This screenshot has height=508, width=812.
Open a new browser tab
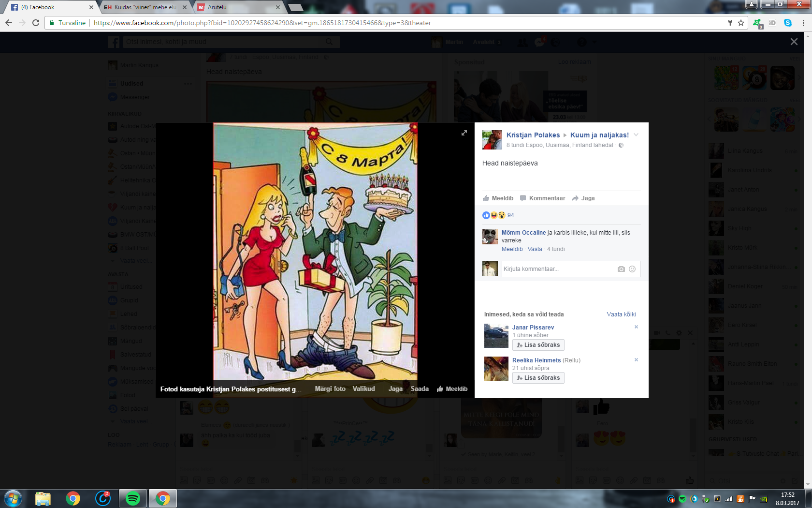click(x=295, y=7)
